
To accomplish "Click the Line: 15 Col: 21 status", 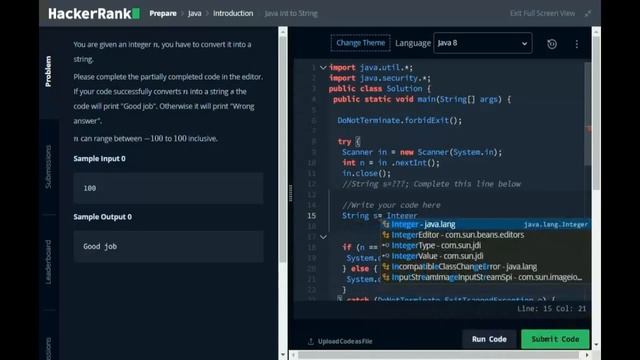I will tap(551, 309).
